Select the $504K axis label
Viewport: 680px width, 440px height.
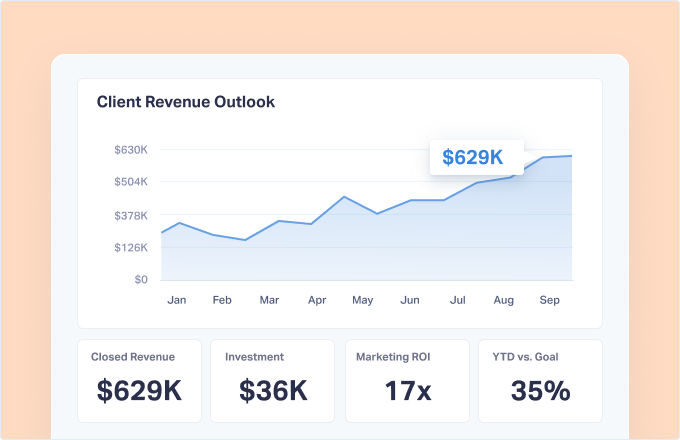point(131,182)
